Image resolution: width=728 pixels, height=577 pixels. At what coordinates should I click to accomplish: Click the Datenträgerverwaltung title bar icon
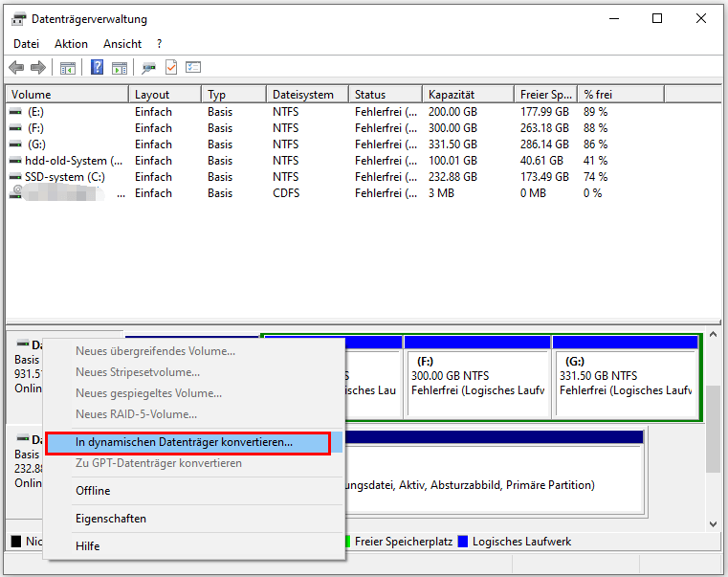pos(19,19)
